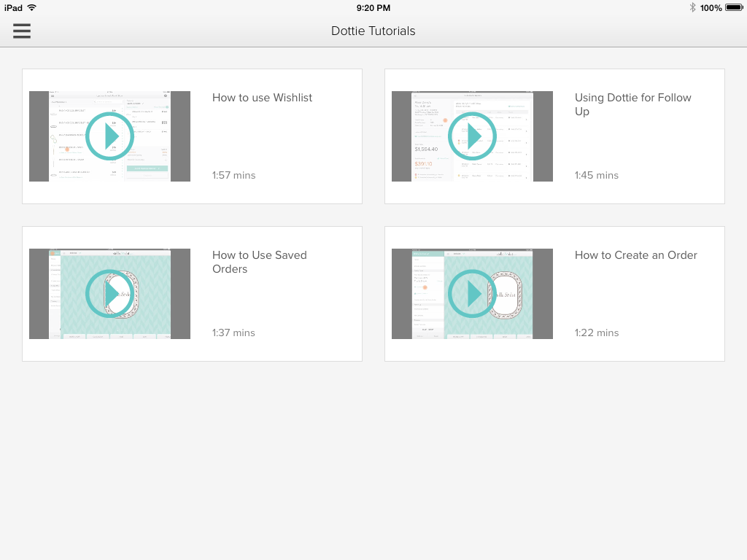Viewport: 747px width, 560px height.
Task: Click the 1:37 mins duration label
Action: tap(233, 332)
